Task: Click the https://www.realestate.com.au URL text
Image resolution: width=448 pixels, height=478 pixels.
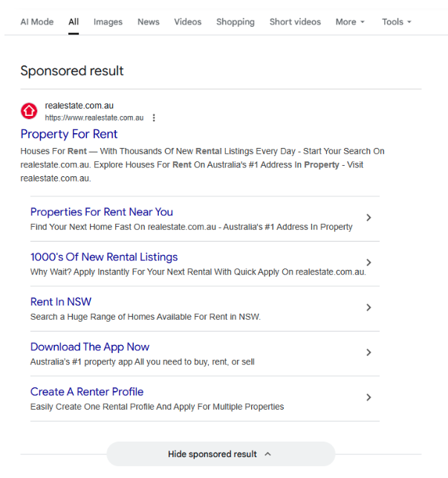Action: pyautogui.click(x=94, y=117)
